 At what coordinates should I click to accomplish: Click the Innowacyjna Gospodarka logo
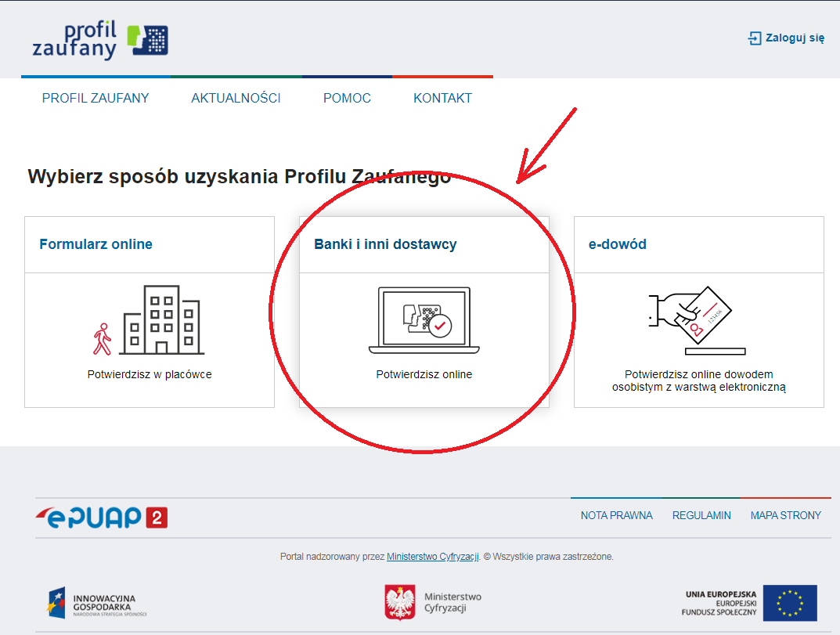click(x=96, y=603)
